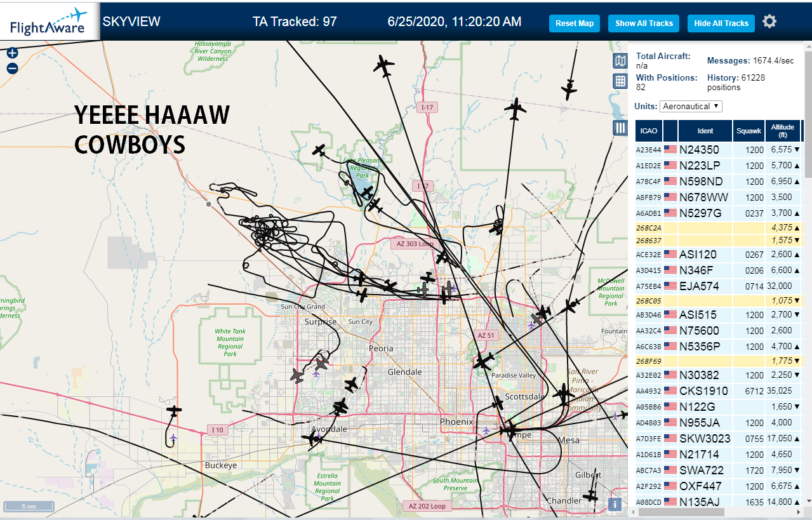This screenshot has height=520, width=812.
Task: Select the grey aircraft south of Surprise
Action: point(322,364)
